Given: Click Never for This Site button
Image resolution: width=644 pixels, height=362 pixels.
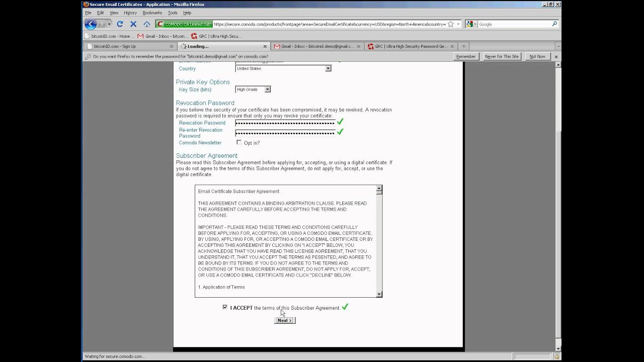Looking at the screenshot, I should tap(502, 57).
